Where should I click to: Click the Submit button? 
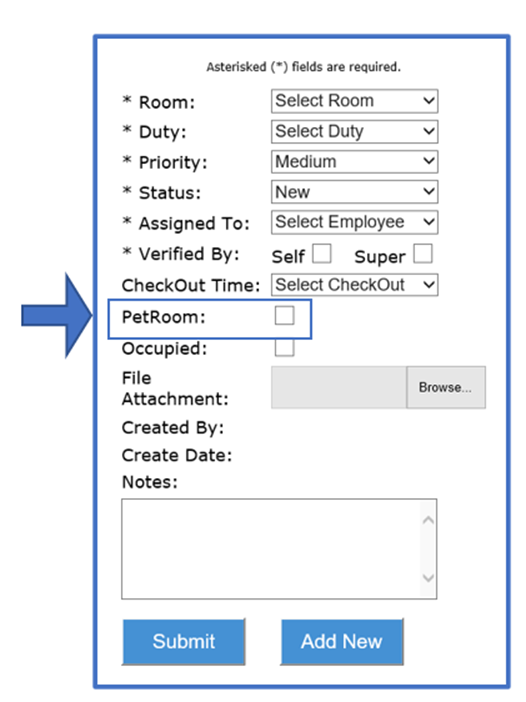point(184,642)
